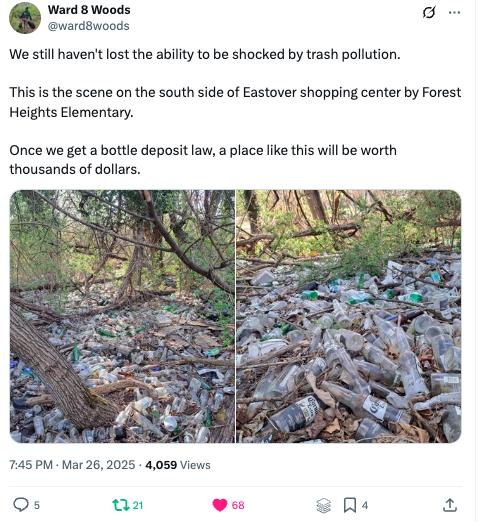Click the like count number 68
Viewport: 478px width, 522px height.
click(x=238, y=505)
